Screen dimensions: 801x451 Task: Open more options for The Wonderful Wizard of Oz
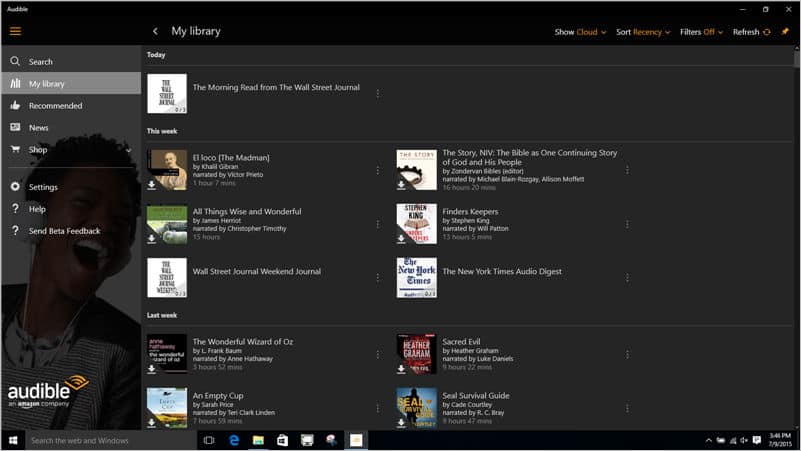pyautogui.click(x=378, y=354)
